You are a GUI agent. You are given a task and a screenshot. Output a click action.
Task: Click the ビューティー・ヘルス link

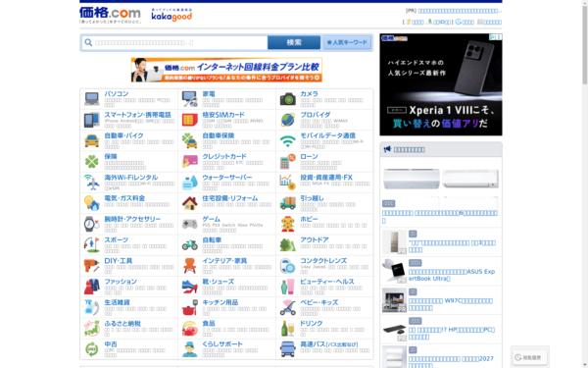(327, 282)
